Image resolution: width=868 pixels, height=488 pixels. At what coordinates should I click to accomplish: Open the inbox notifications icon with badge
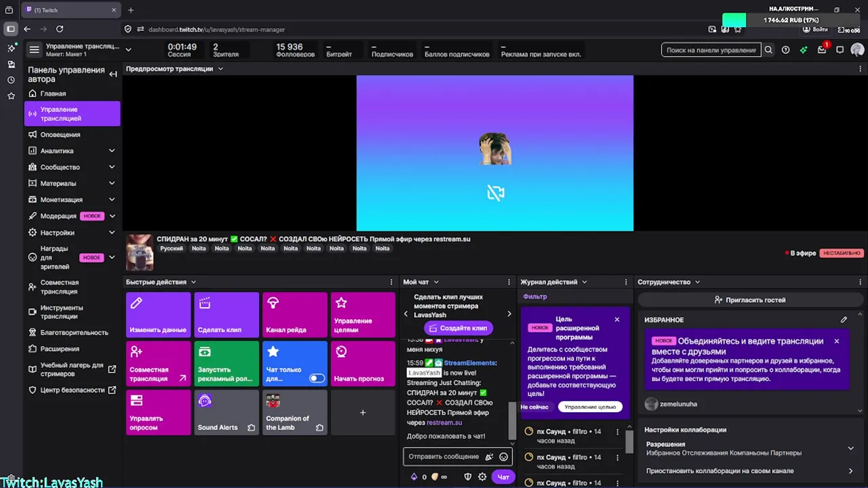(822, 49)
